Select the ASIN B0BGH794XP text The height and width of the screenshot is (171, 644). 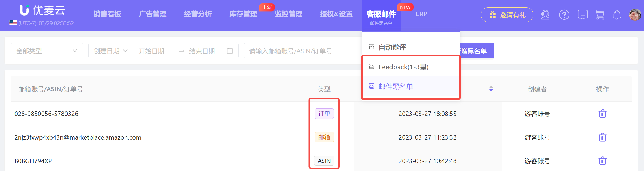pos(33,161)
